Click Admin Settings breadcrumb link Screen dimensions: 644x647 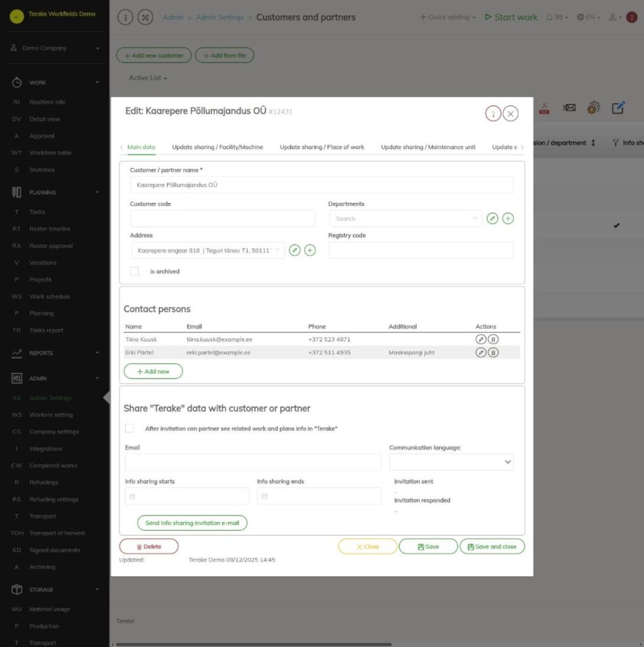[x=220, y=17]
